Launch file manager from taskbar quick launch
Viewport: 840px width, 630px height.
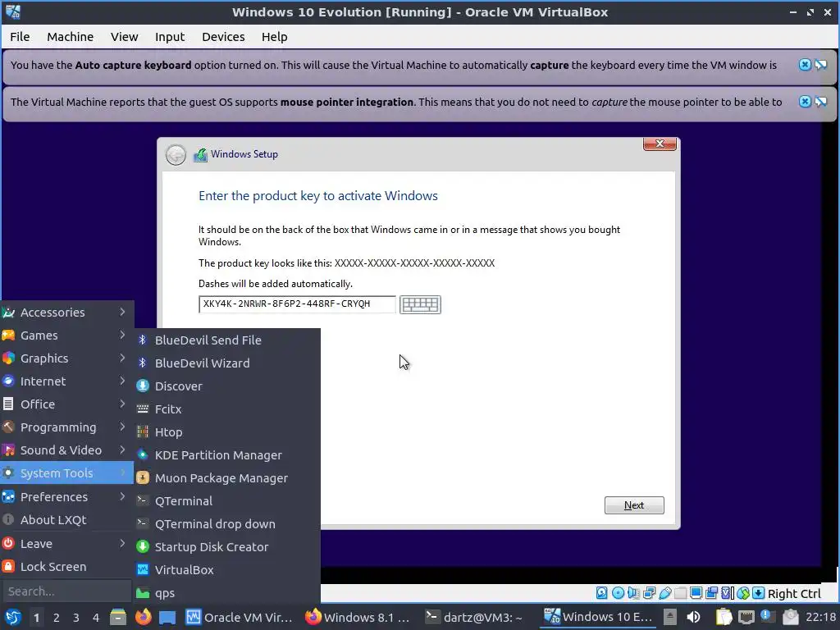pos(118,617)
